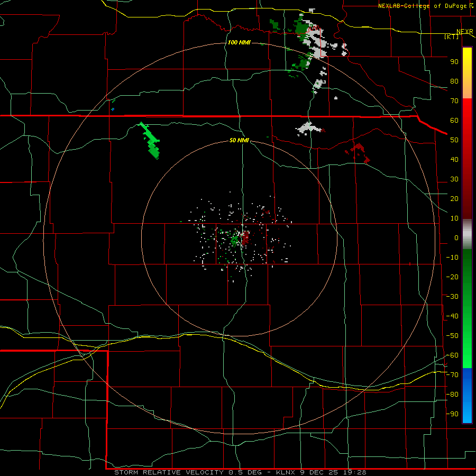Click the dark green echo at top of map
The height and width of the screenshot is (476, 476).
(300, 28)
